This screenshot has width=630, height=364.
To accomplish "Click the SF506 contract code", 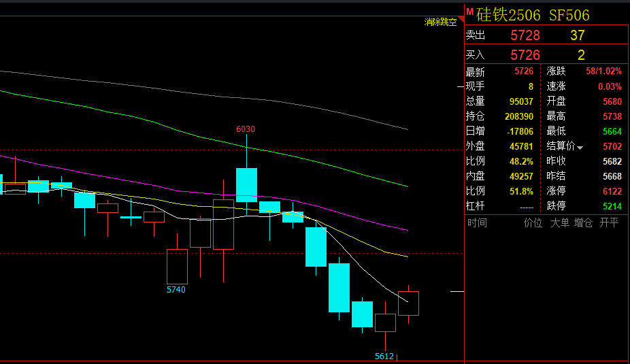I will (x=569, y=14).
